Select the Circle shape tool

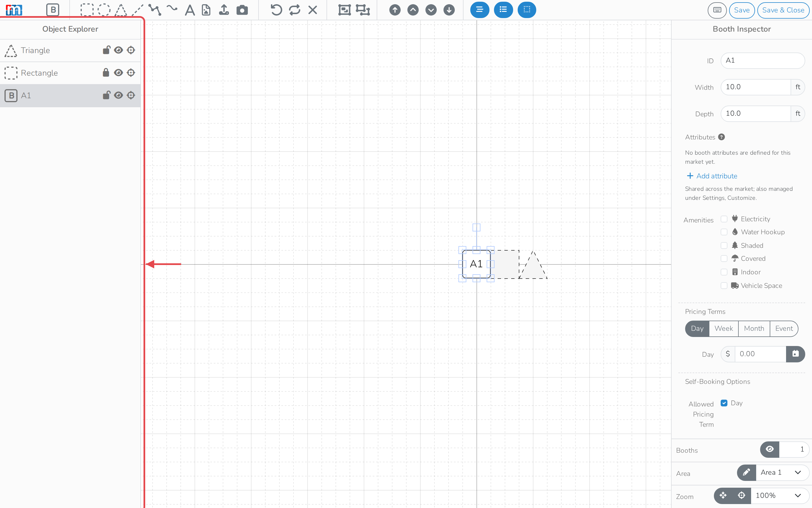[x=104, y=10]
